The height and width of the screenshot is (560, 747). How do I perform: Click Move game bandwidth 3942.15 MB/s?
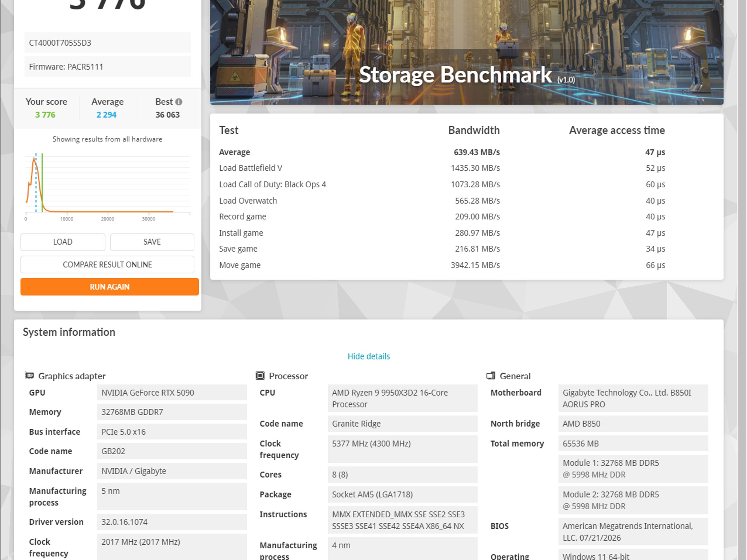(x=475, y=265)
